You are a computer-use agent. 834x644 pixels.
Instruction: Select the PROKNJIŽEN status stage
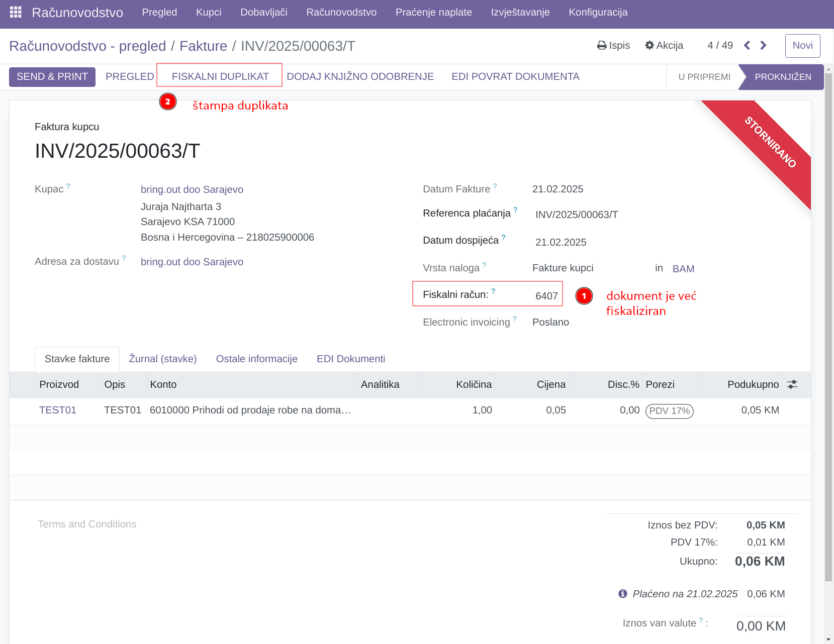click(782, 77)
